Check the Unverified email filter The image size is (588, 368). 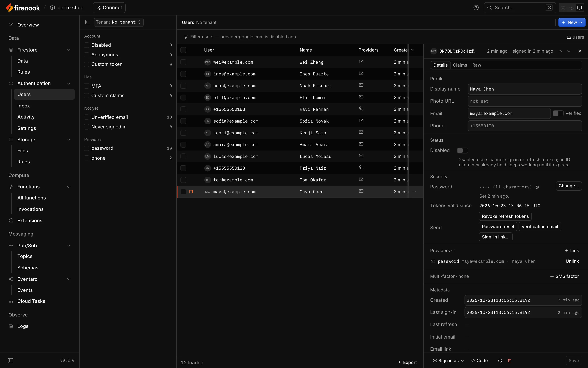(x=87, y=117)
